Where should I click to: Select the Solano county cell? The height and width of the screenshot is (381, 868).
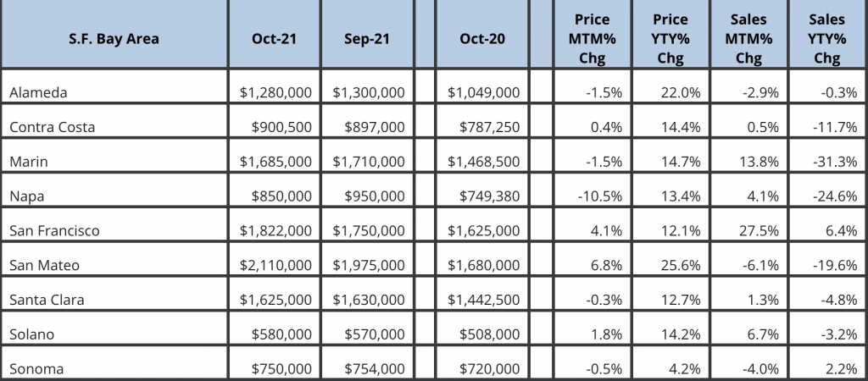pos(31,334)
